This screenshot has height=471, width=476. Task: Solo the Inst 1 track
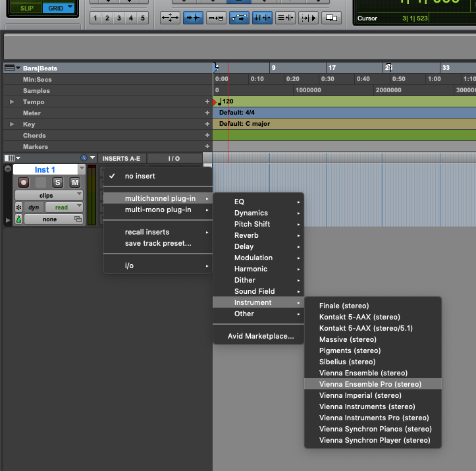click(x=58, y=182)
